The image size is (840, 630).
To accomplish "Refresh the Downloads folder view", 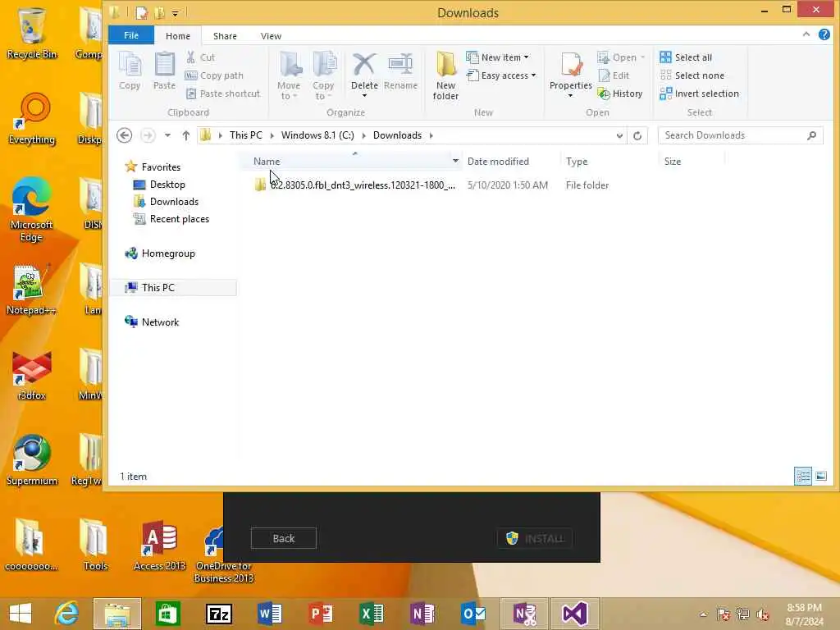I will (637, 135).
